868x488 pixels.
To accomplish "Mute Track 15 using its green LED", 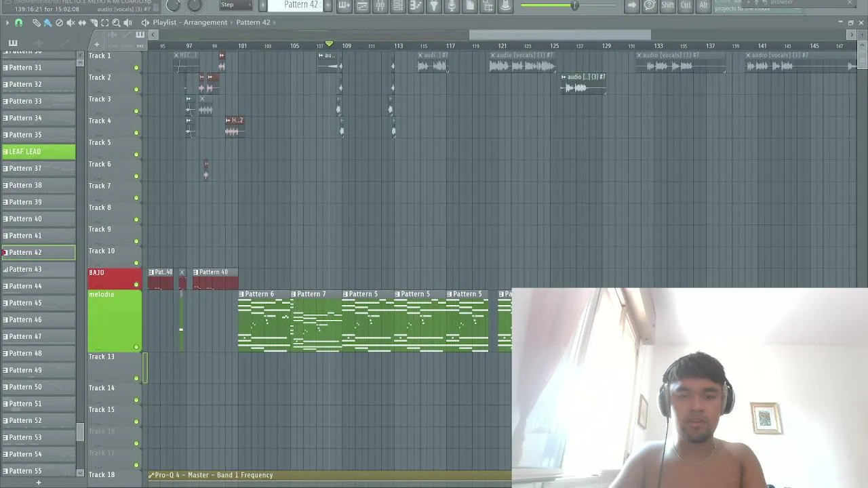I will coord(136,422).
